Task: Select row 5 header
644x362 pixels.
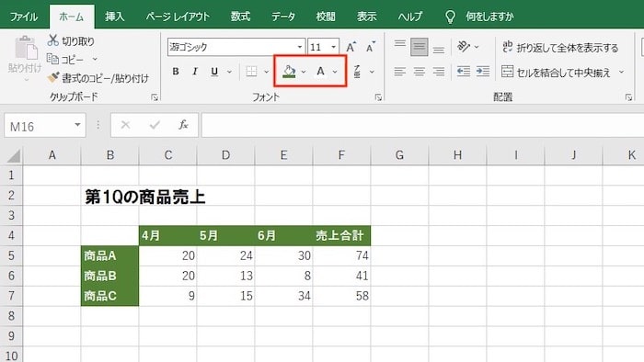Action: click(x=11, y=255)
